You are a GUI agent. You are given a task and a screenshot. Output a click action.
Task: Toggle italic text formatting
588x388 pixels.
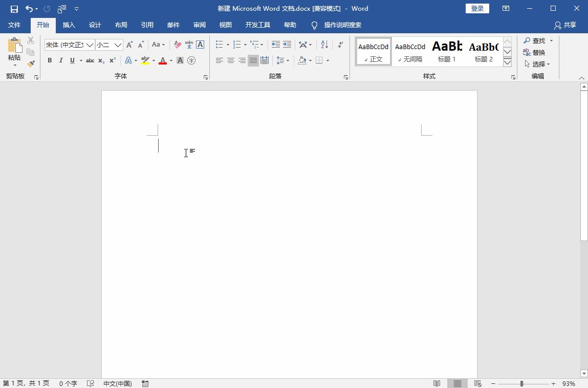pyautogui.click(x=61, y=60)
